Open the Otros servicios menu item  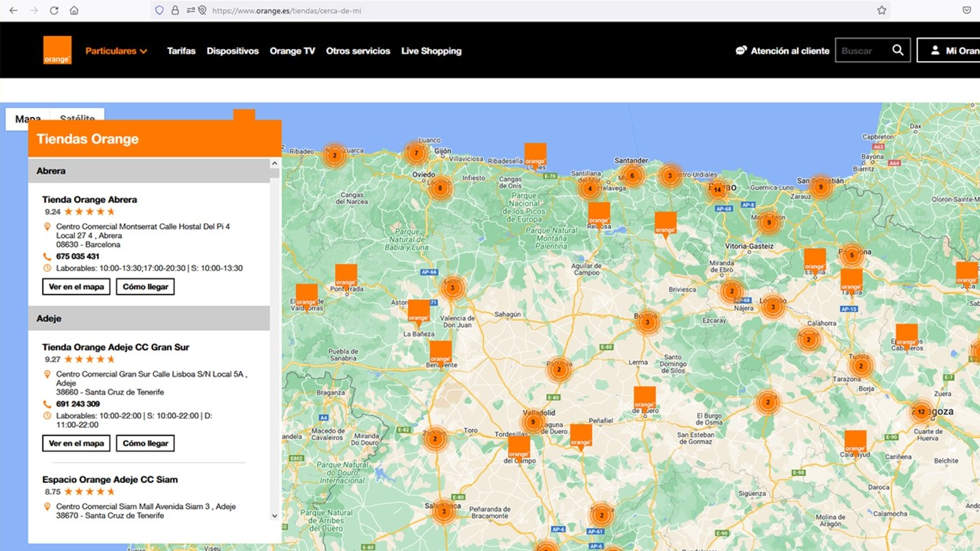[358, 51]
